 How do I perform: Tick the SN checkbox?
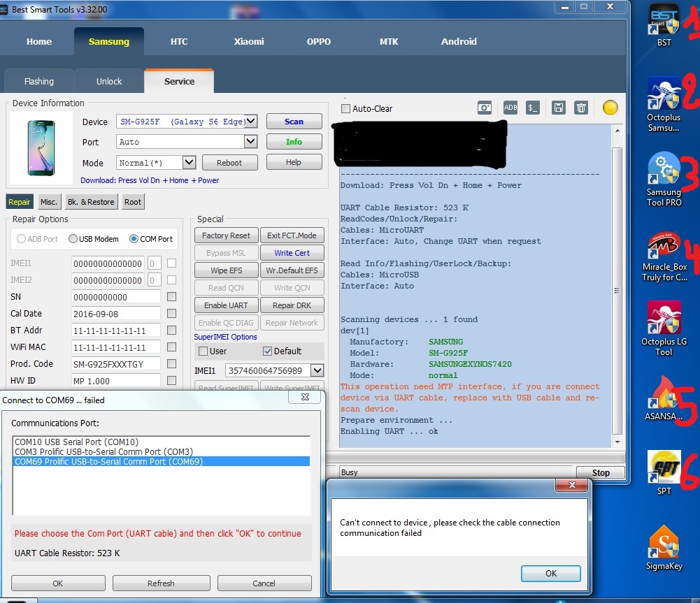[171, 296]
